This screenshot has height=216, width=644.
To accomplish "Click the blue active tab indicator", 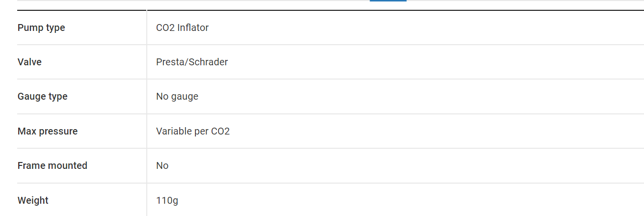I will coord(388,0).
